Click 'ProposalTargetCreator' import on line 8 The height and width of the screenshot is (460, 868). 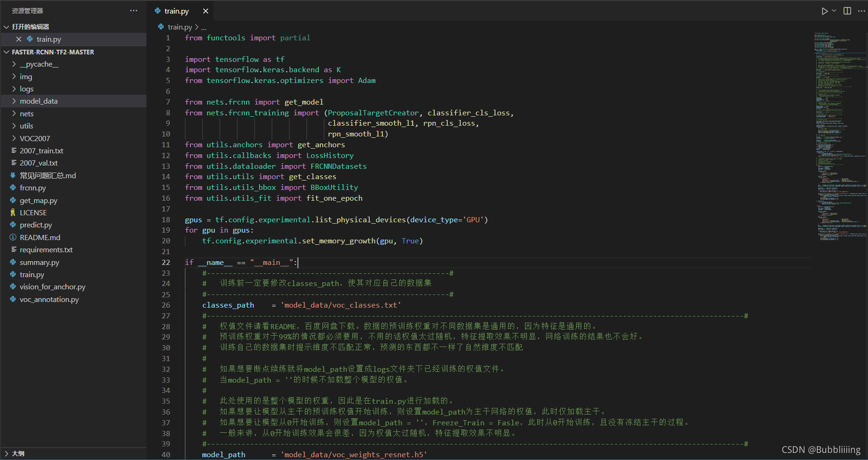pos(373,113)
